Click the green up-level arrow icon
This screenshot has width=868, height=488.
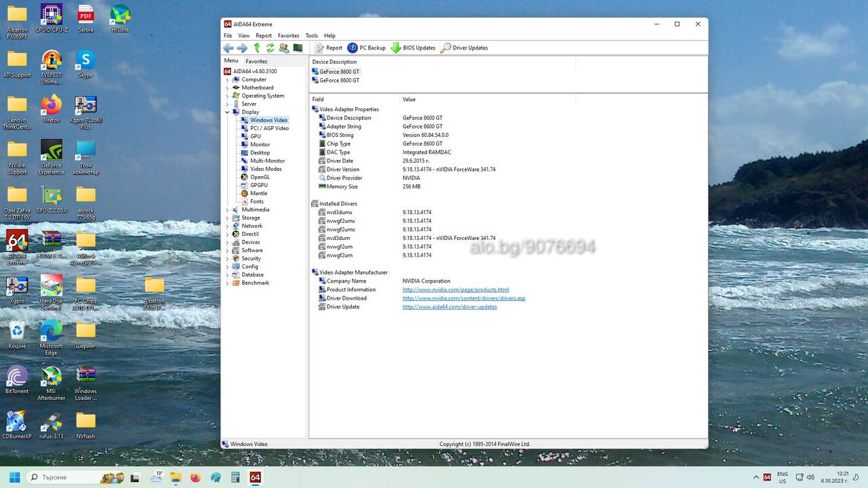pyautogui.click(x=257, y=47)
